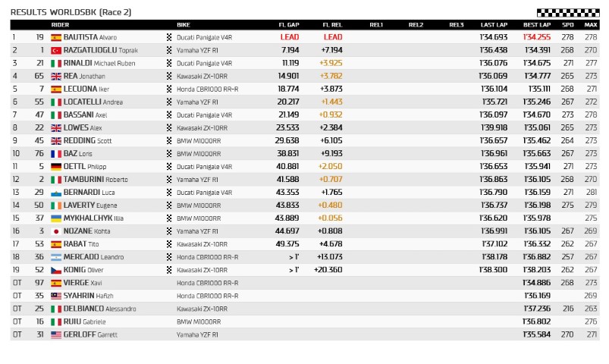Click the LAST LAP column header

tap(494, 25)
